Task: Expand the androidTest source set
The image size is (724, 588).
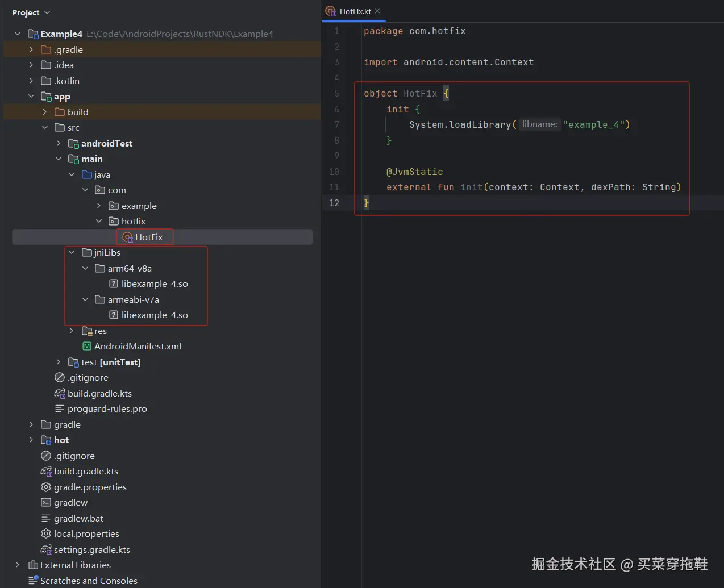Action: 59,143
